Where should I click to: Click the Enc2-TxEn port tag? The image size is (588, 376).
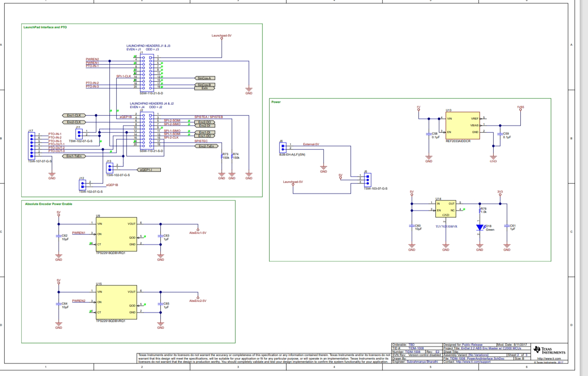click(x=206, y=146)
